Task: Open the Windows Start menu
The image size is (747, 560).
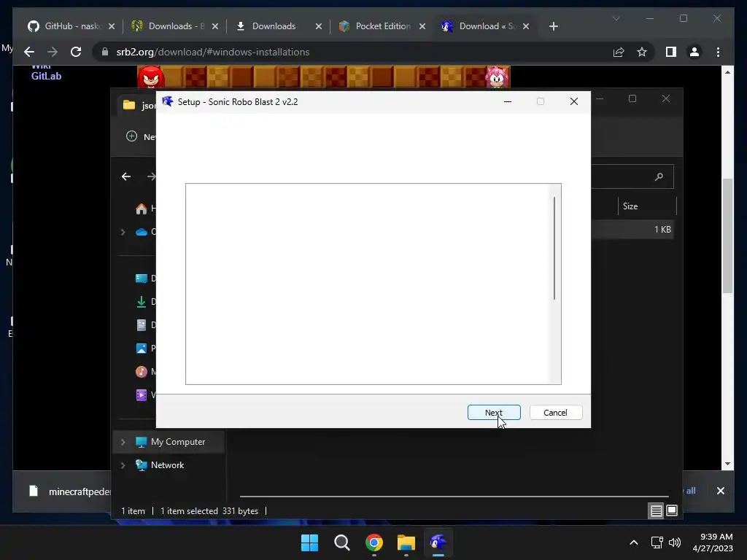Action: pyautogui.click(x=309, y=542)
